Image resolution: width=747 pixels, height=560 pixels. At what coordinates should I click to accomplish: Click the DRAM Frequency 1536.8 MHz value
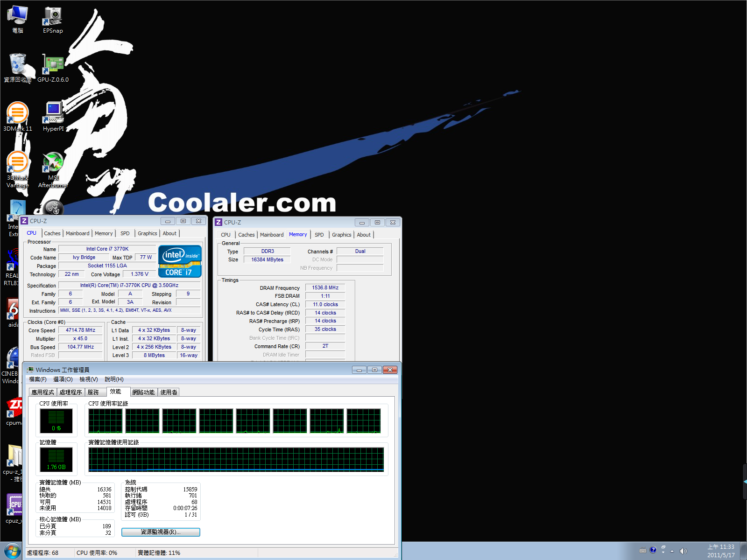325,288
